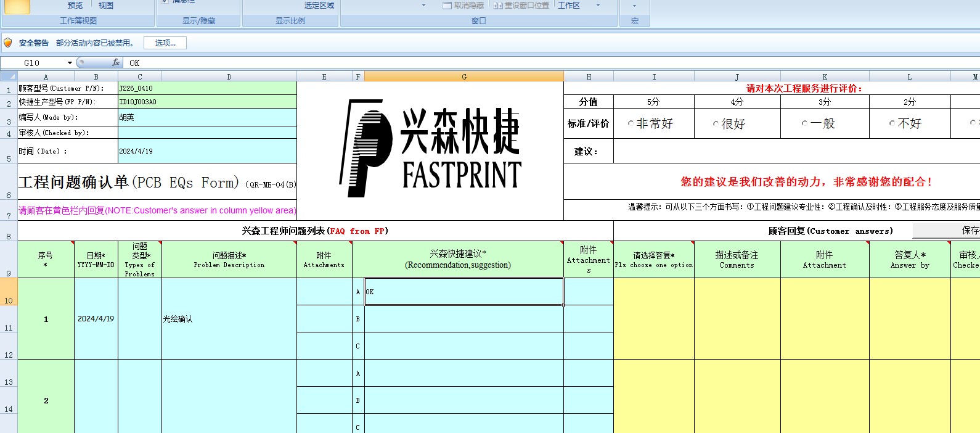Click the 兴森工程师问题列表 heading
This screenshot has width=980, height=433.
coord(315,231)
